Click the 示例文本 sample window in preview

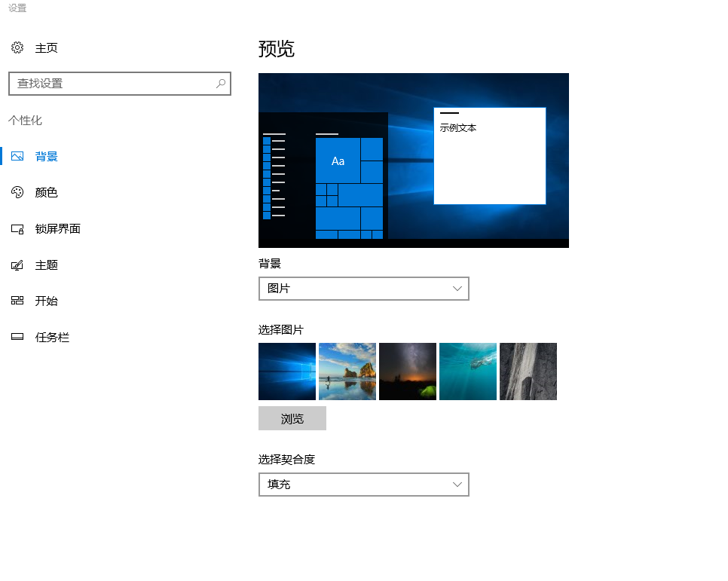tap(490, 156)
